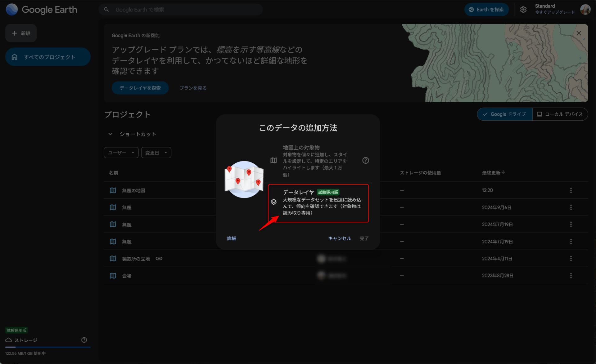Click the layers icon next to データレイヤ
596x364 pixels.
pyautogui.click(x=273, y=202)
